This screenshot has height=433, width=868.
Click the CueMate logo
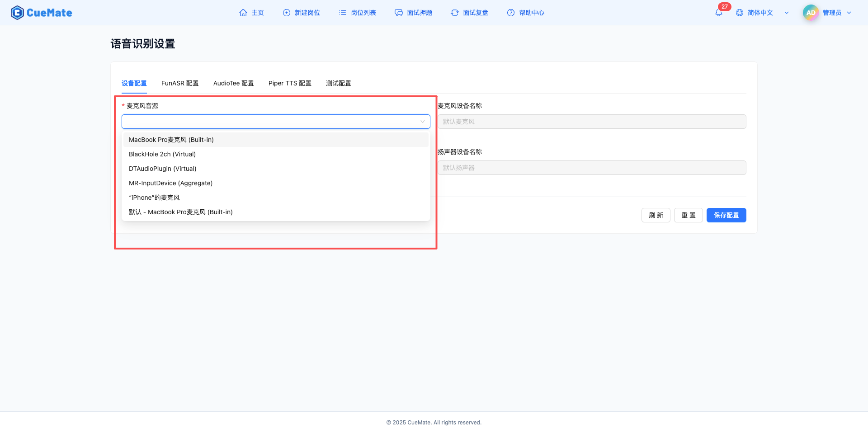pyautogui.click(x=41, y=12)
